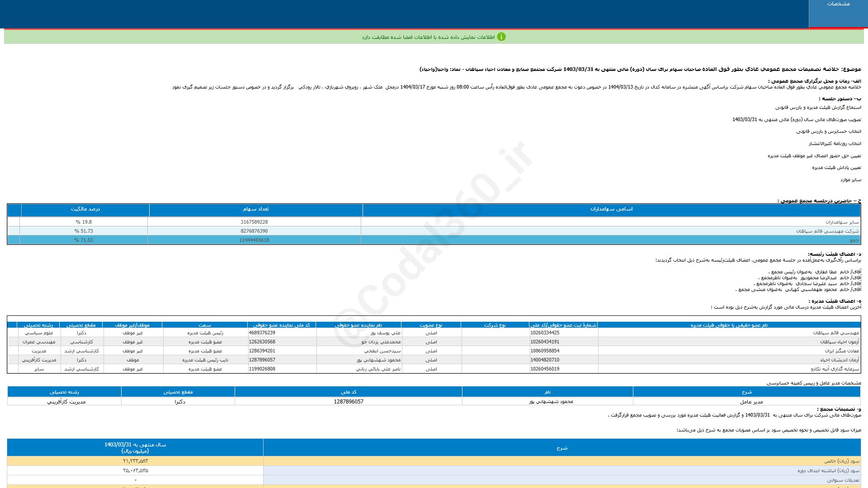The image size is (868, 488).
Task: Click total ownership percentage 71.53 %
Action: point(84,240)
